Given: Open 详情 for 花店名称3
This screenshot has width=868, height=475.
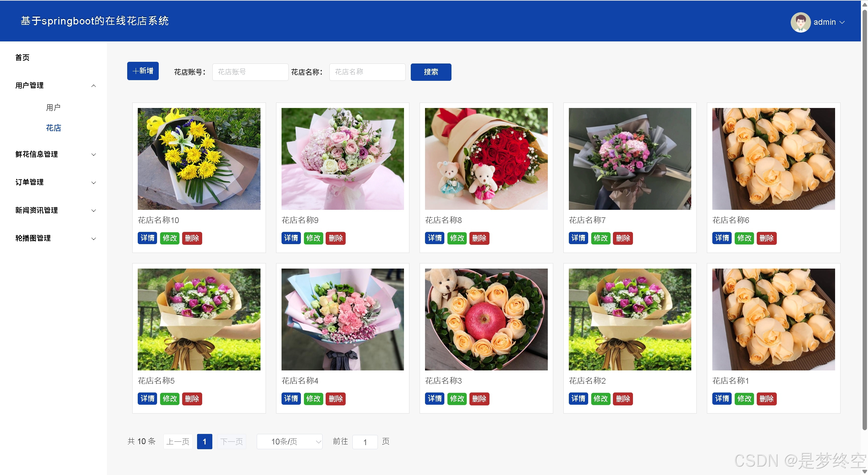Looking at the screenshot, I should click(x=435, y=399).
